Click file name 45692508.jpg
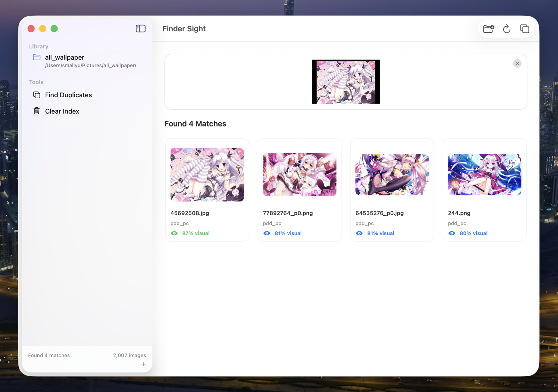558x392 pixels. click(x=190, y=213)
